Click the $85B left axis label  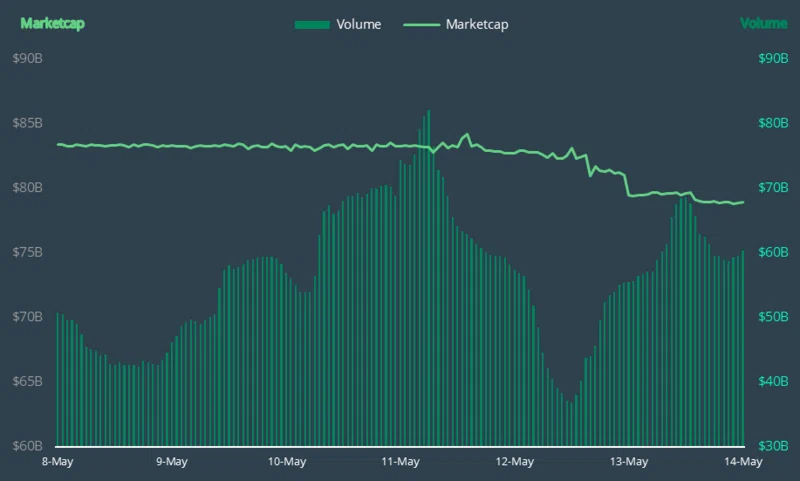[x=28, y=123]
